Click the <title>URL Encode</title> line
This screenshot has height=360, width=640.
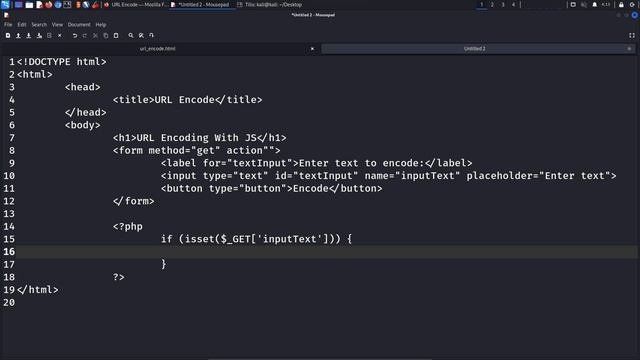[x=187, y=100]
